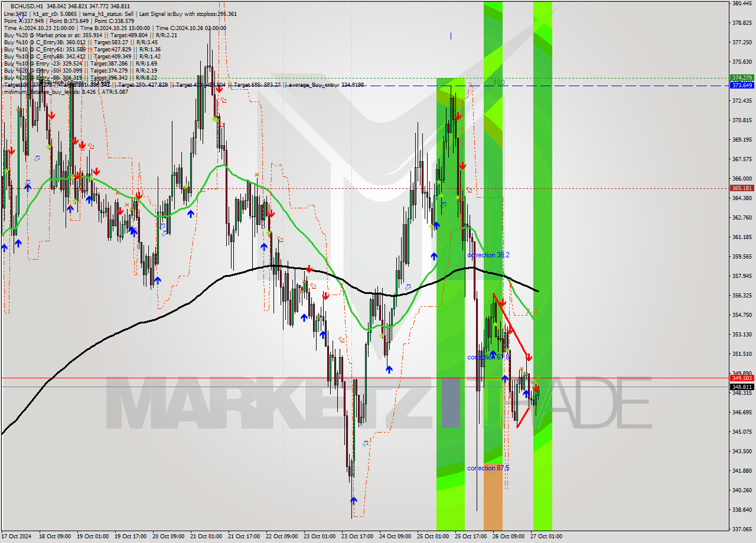The width and height of the screenshot is (756, 543).
Task: Click the '25 Oct 01:00' time label
Action: [x=432, y=537]
